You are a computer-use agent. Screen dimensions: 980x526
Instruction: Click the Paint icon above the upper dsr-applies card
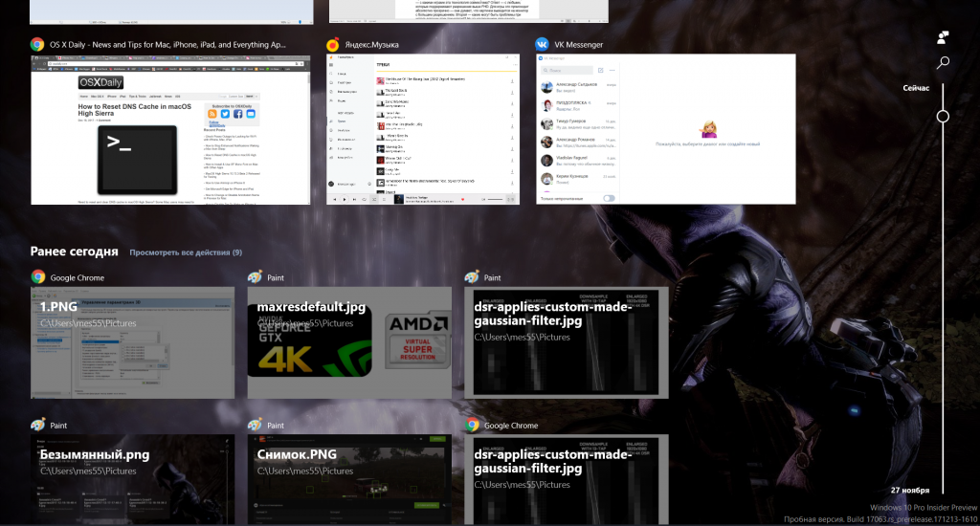pyautogui.click(x=472, y=276)
